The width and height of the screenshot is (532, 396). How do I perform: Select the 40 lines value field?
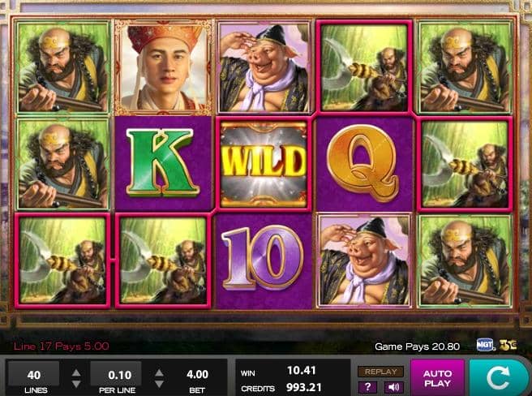pyautogui.click(x=33, y=375)
